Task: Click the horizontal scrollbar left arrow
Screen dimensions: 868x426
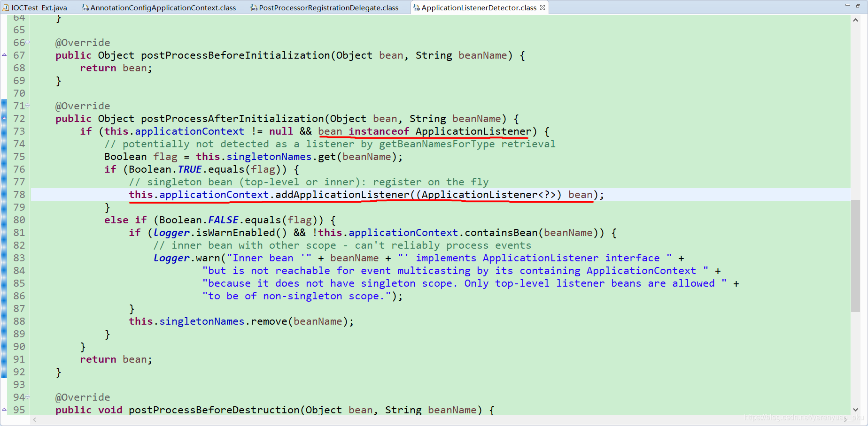Action: pos(35,420)
